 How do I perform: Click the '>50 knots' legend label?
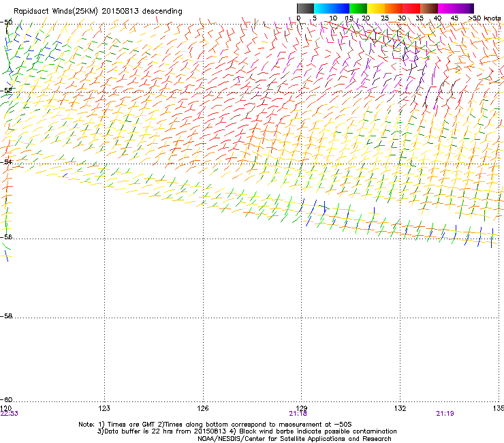tap(484, 18)
